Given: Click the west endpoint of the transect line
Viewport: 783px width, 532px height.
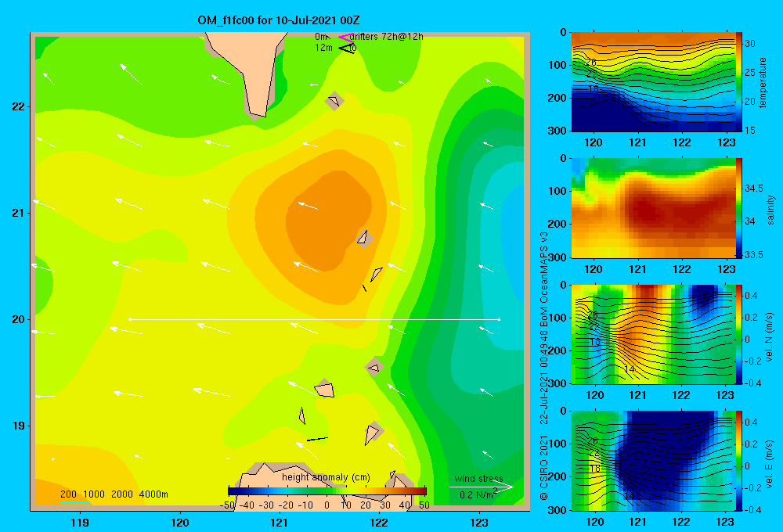Looking at the screenshot, I should click(130, 319).
